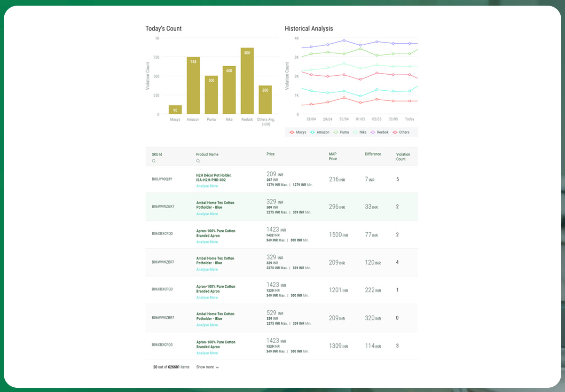Toggle the Nike series in chart legend
This screenshot has width=565, height=392.
[360, 133]
